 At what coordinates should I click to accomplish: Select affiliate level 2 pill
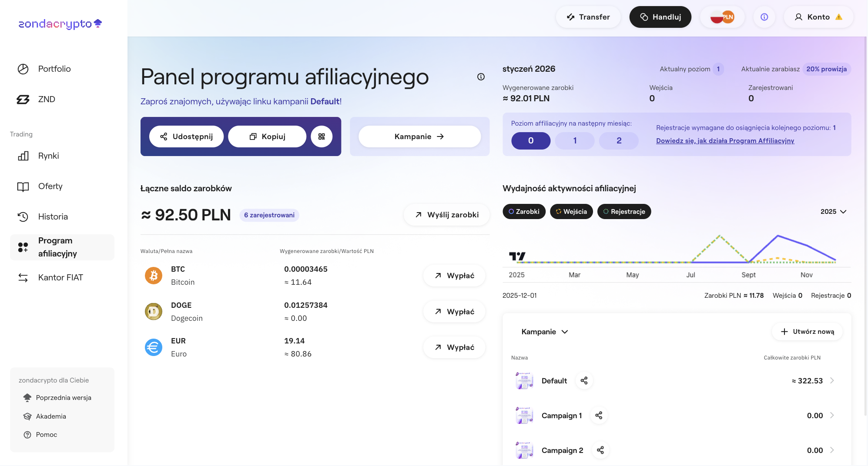[619, 141]
